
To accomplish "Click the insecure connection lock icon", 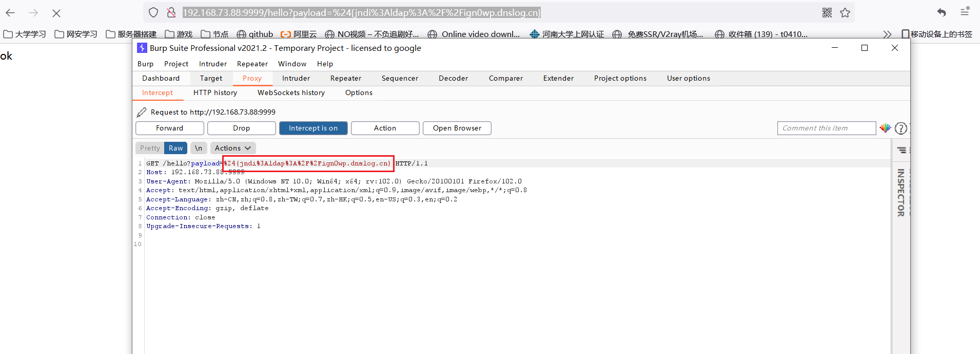I will 171,12.
